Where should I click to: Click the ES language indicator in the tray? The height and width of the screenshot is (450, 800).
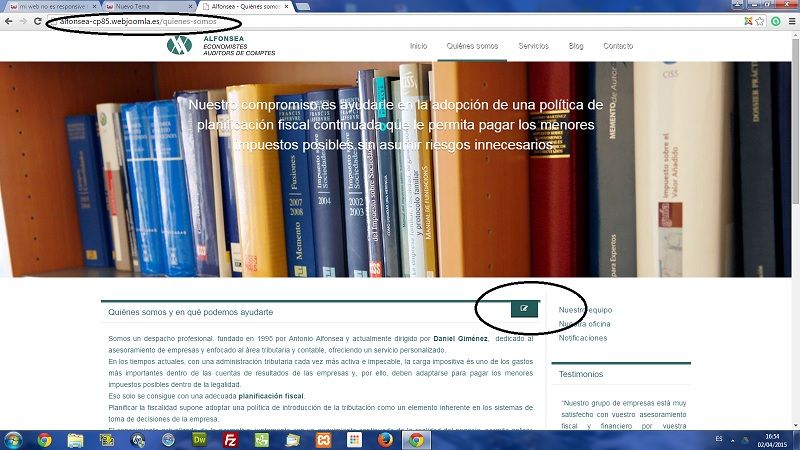[x=719, y=439]
